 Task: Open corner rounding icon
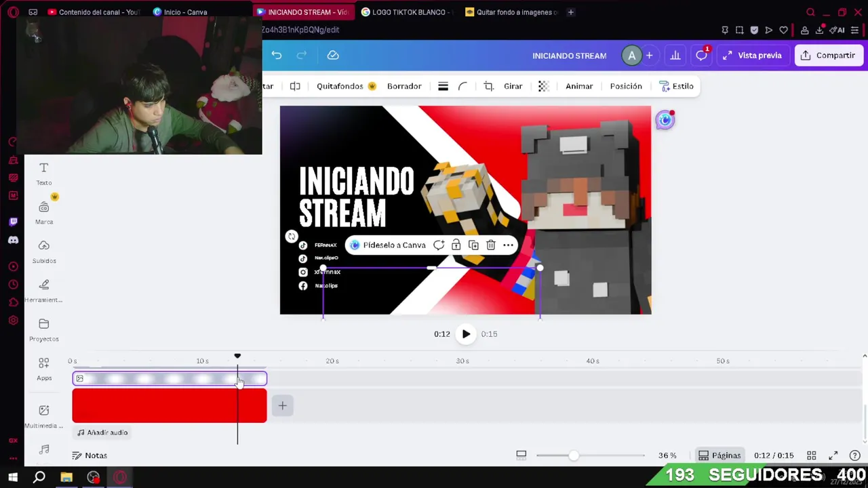pyautogui.click(x=462, y=86)
